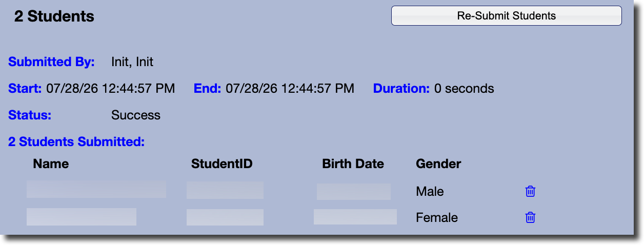Screen dimensions: 644x245
Task: Click the Init, Init submitter name
Action: point(132,62)
